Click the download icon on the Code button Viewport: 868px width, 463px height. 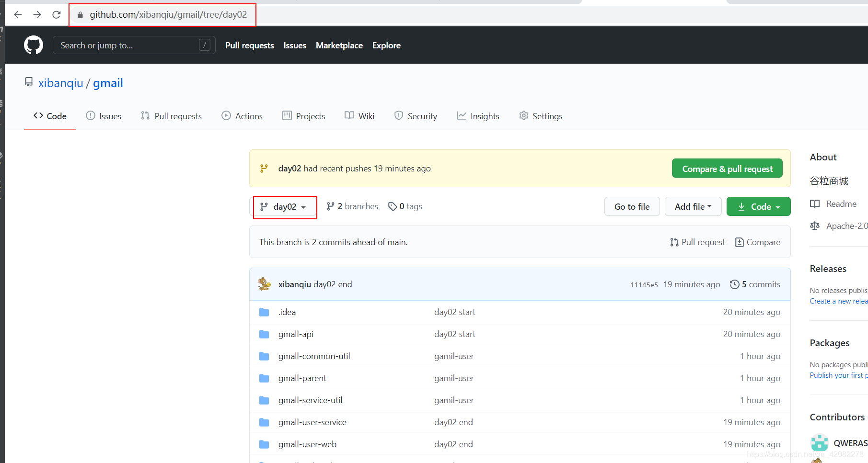[741, 207]
